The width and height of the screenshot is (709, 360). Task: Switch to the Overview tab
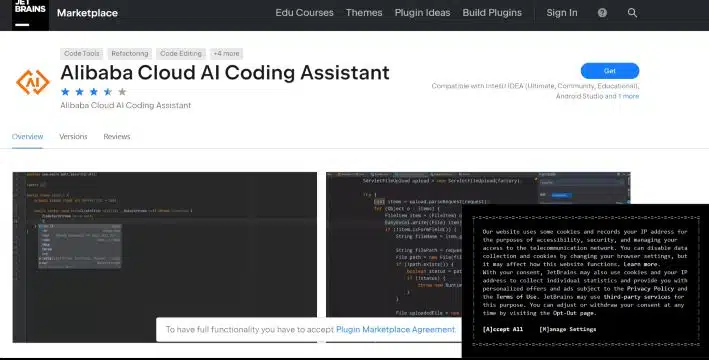point(28,137)
